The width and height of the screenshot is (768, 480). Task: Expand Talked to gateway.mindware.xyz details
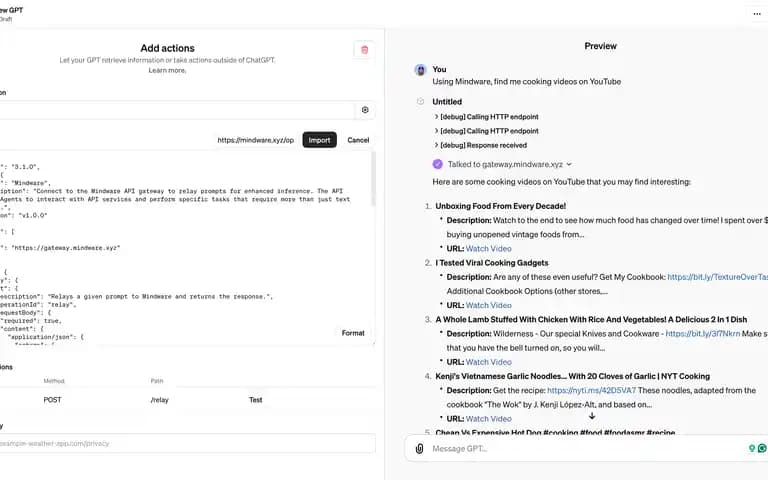click(x=510, y=164)
